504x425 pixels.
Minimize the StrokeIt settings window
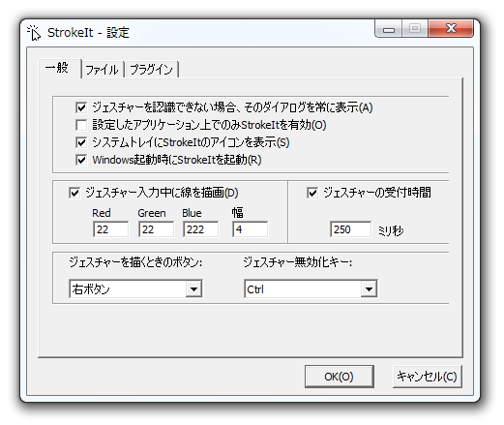pos(389,29)
